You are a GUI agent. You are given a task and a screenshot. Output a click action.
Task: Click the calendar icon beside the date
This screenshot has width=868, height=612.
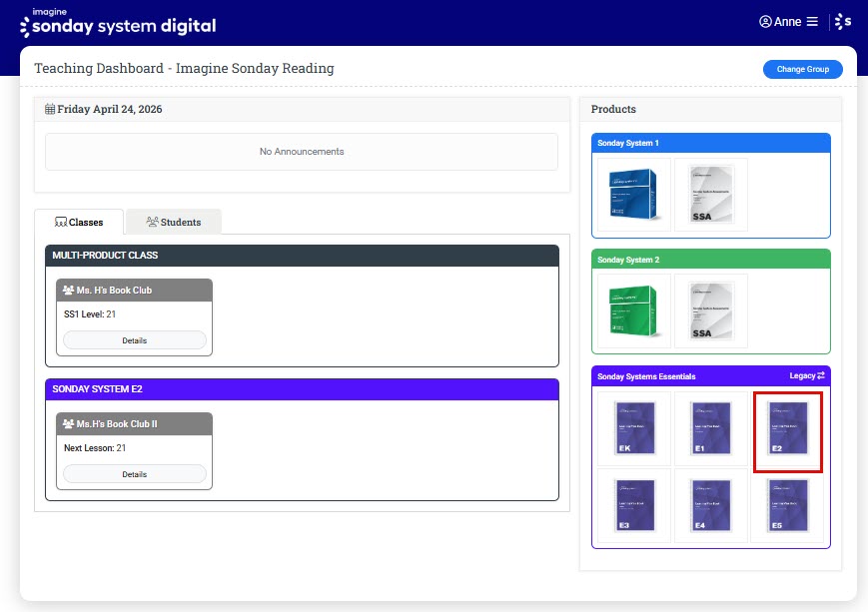pos(50,109)
